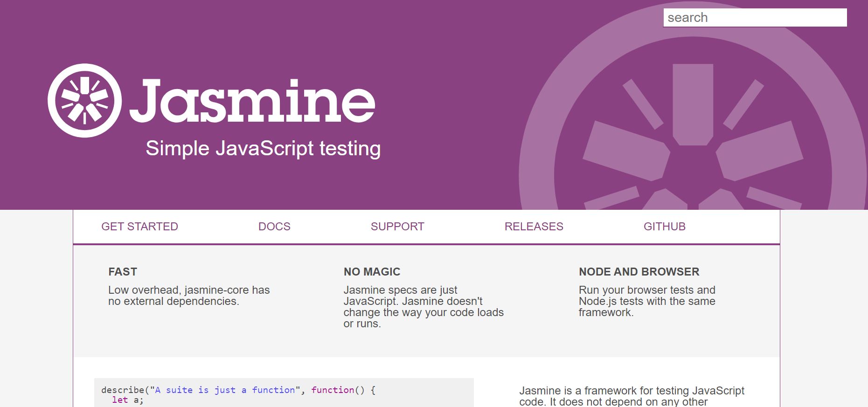Click the NODE AND BROWSER heading
Image resolution: width=868 pixels, height=407 pixels.
point(639,272)
